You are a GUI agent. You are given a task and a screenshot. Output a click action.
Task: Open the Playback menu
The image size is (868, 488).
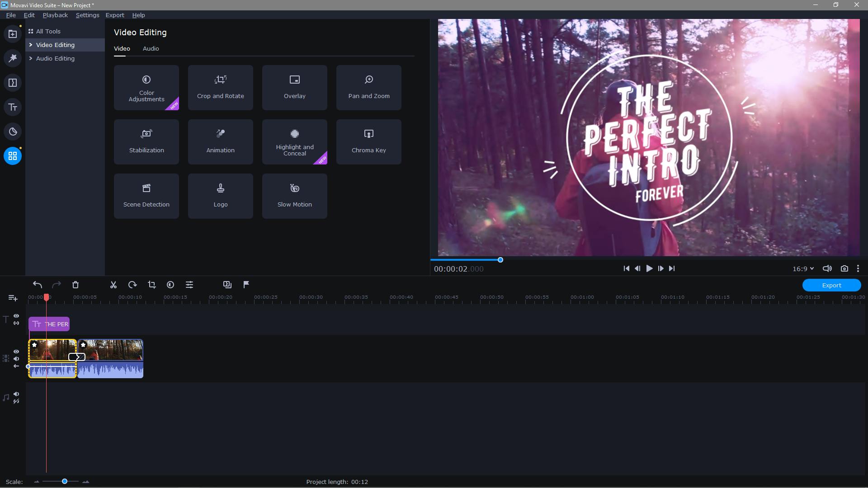(54, 15)
